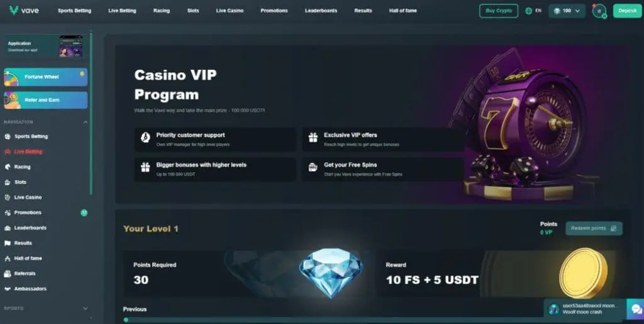Expand the balance 100 dropdown
This screenshot has width=644, height=324.
click(x=567, y=11)
